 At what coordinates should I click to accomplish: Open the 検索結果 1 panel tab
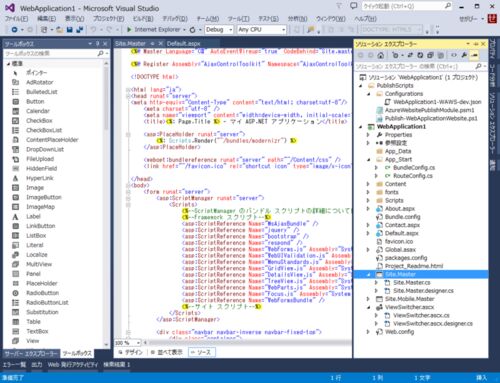(x=117, y=365)
